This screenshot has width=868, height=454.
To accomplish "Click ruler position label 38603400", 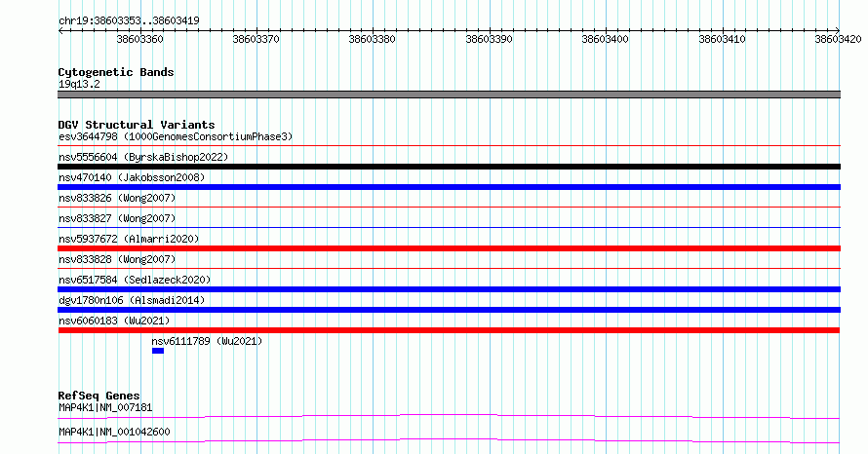I will tap(605, 39).
